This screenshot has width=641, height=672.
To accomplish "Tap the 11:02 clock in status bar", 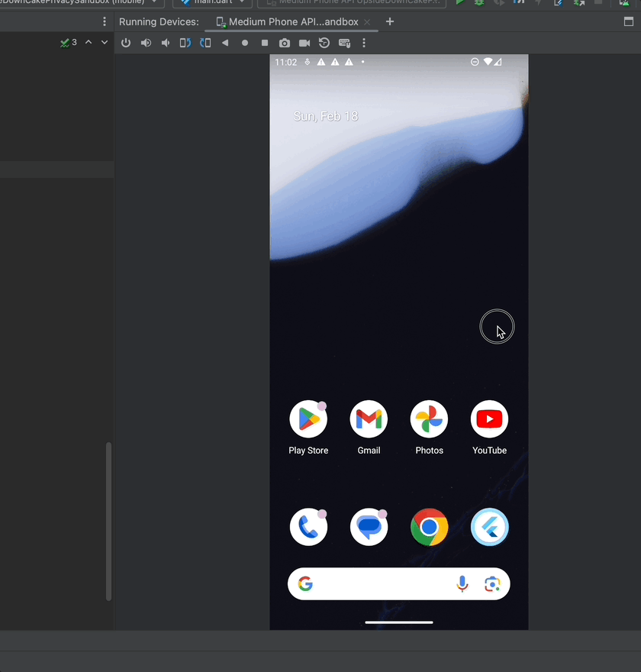I will [x=285, y=62].
